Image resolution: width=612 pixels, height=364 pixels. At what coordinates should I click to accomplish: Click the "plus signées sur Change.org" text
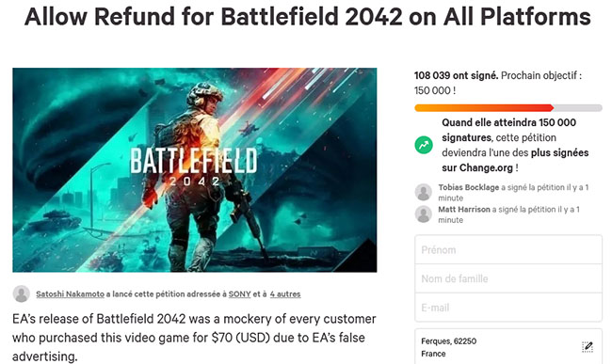(515, 160)
